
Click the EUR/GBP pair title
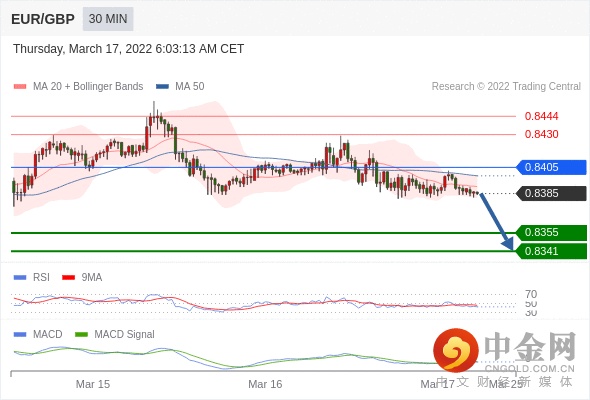[x=43, y=19]
